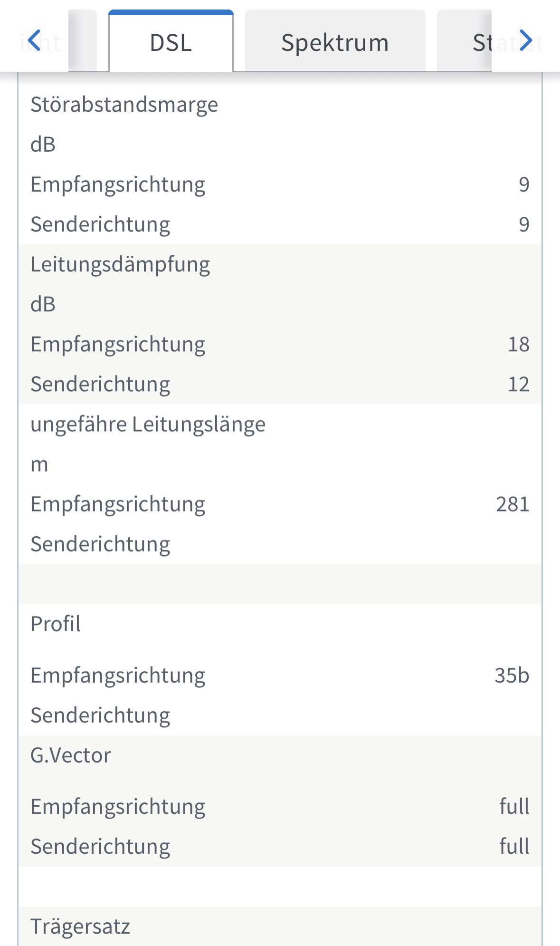560x946 pixels.
Task: Select the ungefähre Leitungslänge heading
Action: pos(148,424)
